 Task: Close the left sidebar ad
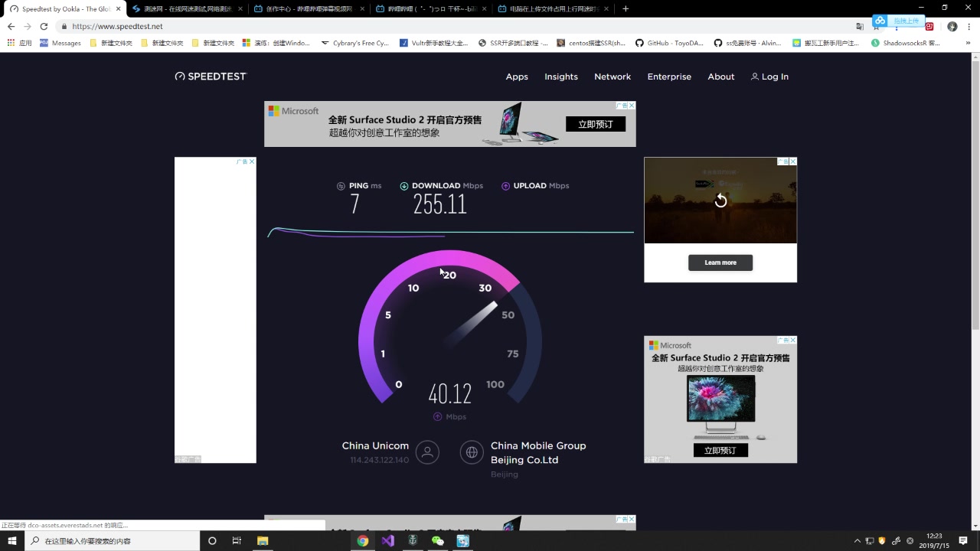(252, 161)
